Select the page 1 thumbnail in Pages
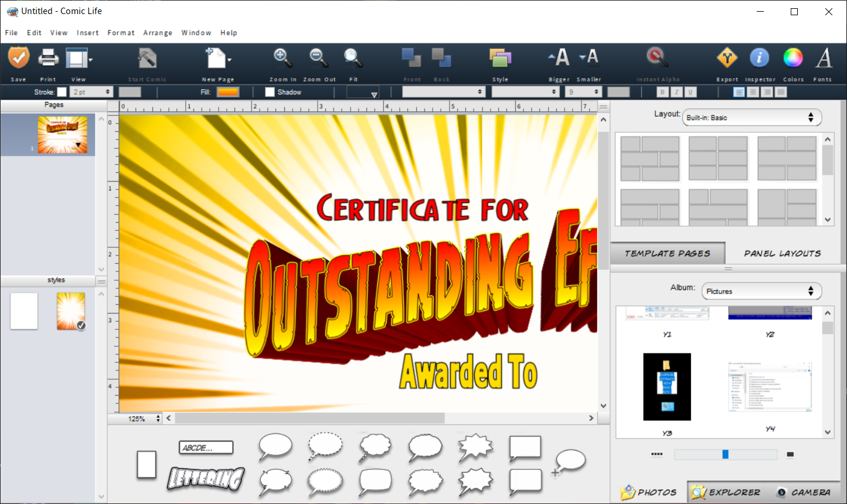This screenshot has width=847, height=504. pyautogui.click(x=63, y=135)
